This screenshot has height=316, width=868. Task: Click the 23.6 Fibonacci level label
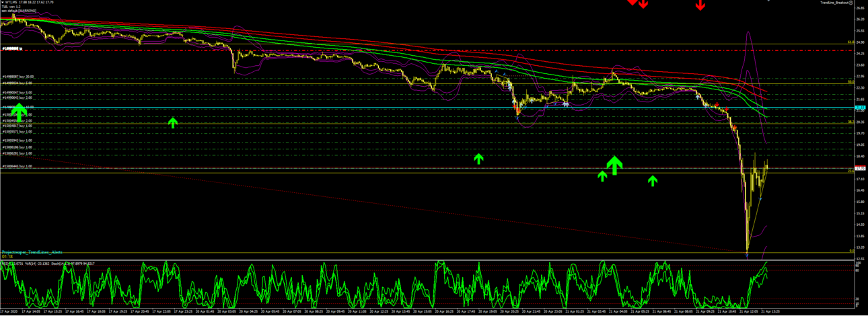[851, 171]
